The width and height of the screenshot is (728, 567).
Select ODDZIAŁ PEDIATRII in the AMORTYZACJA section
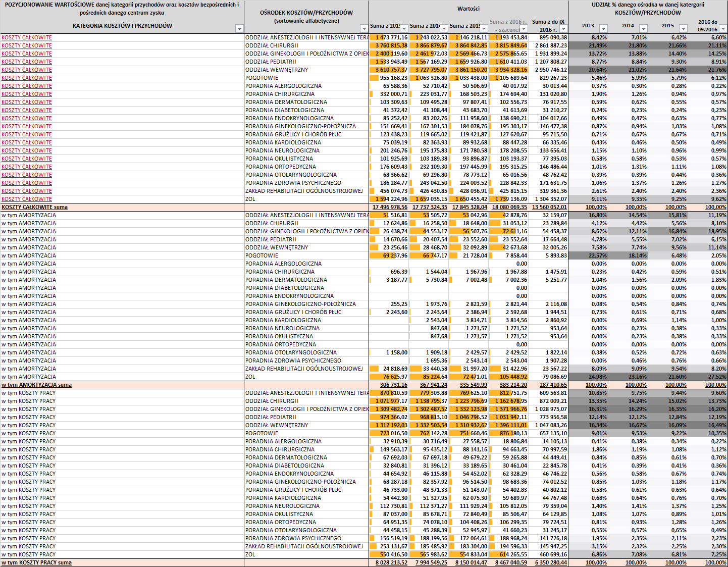tap(271, 239)
